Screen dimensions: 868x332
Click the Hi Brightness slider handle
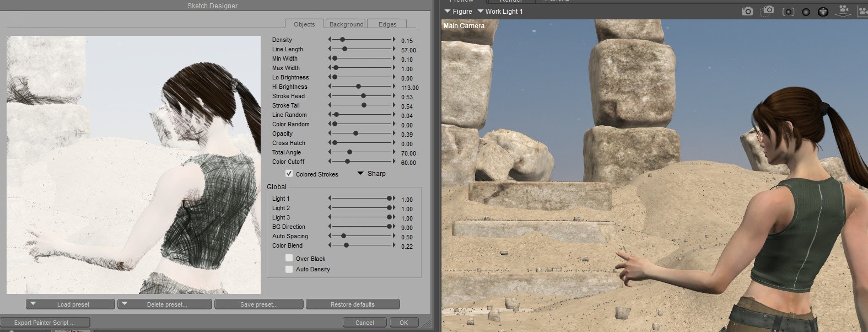(x=358, y=87)
